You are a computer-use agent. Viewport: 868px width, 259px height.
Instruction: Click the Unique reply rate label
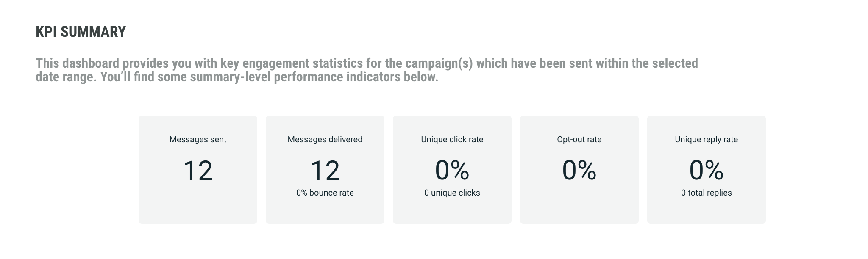(x=707, y=139)
